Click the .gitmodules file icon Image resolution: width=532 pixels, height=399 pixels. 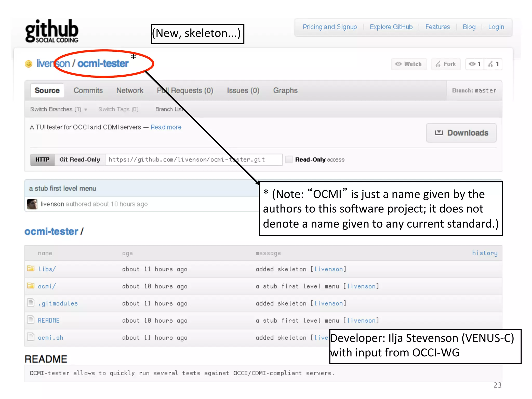(31, 303)
